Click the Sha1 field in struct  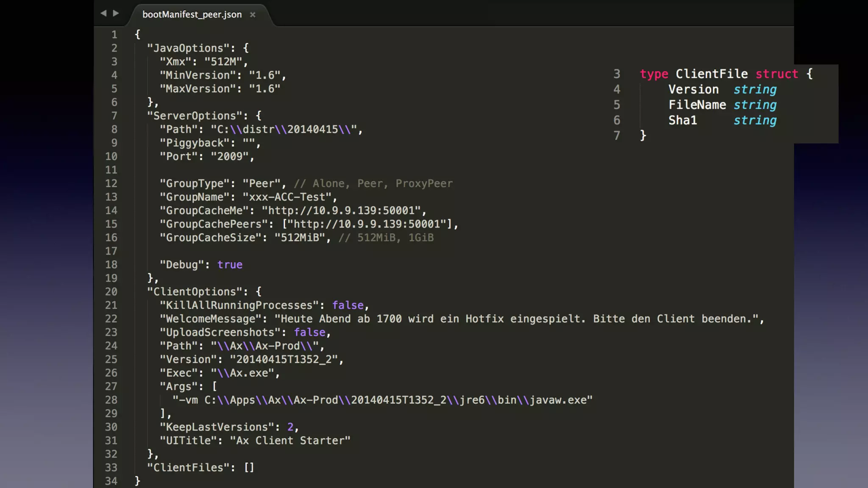point(682,120)
